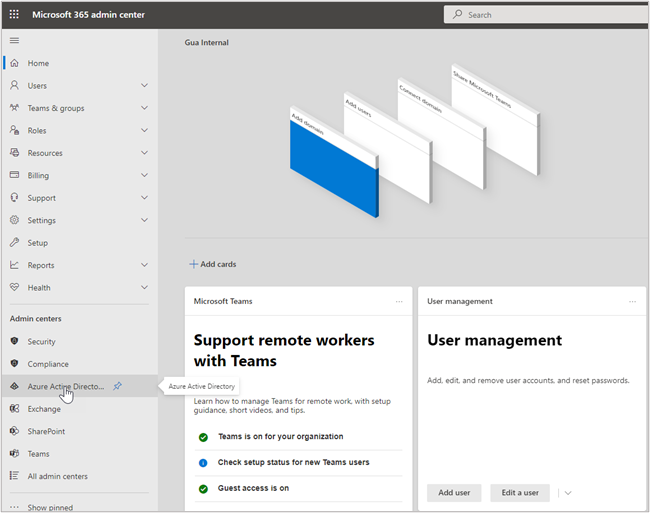Click the Security admin center shield icon
650x513 pixels.
[14, 342]
